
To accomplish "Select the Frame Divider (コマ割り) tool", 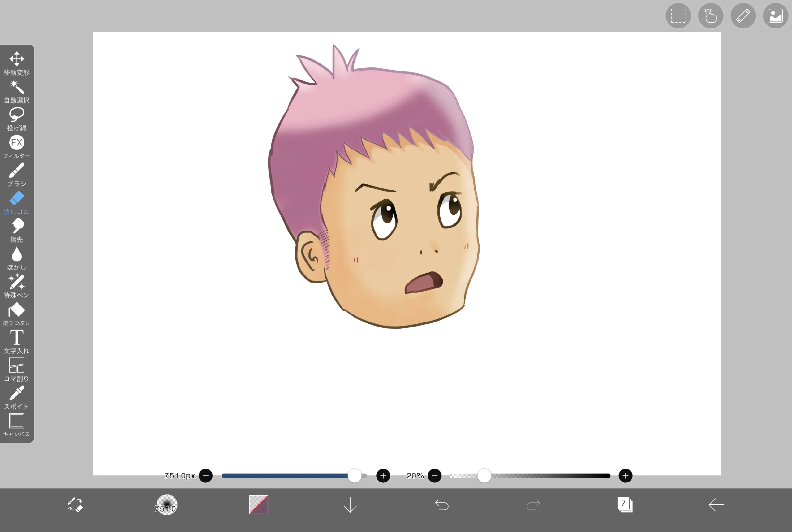I will [x=16, y=369].
